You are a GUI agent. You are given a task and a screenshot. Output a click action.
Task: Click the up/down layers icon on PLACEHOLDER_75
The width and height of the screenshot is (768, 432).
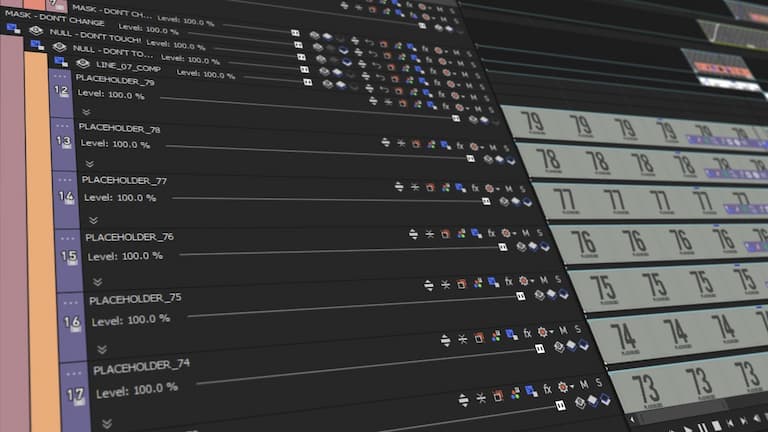pyautogui.click(x=429, y=286)
